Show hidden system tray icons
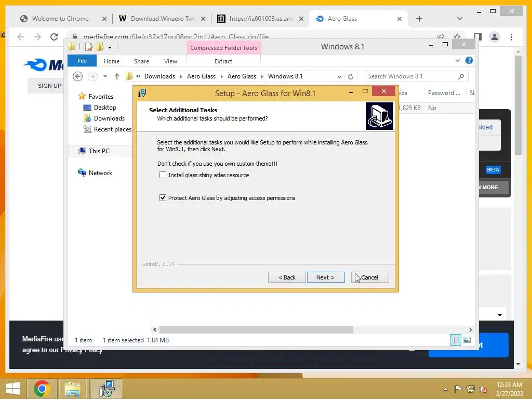This screenshot has height=399, width=532. tap(445, 389)
